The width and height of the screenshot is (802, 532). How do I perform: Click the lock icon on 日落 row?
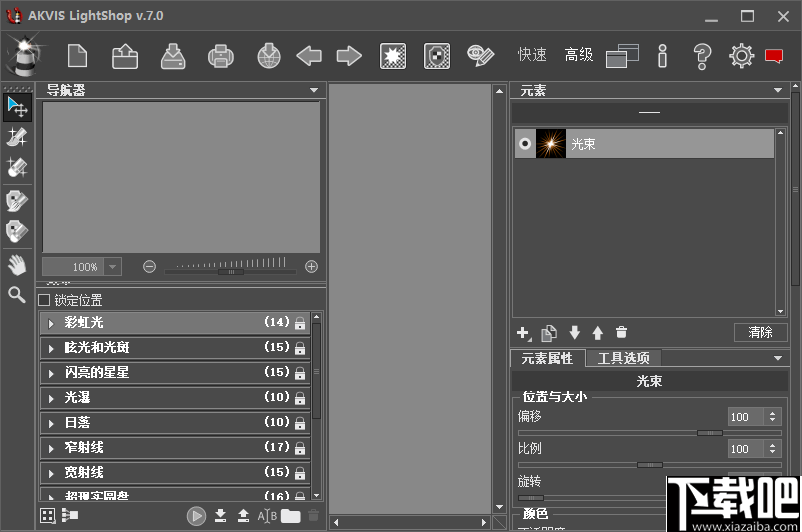(x=300, y=424)
